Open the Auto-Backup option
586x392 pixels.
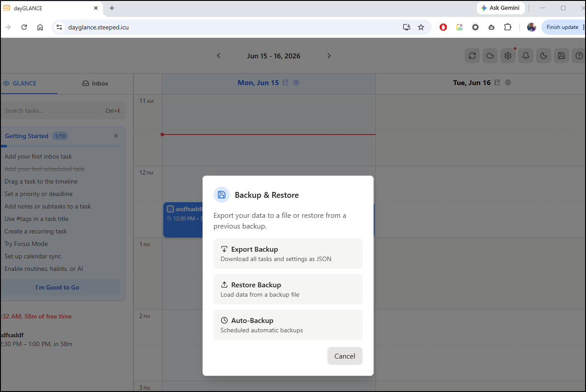point(288,325)
